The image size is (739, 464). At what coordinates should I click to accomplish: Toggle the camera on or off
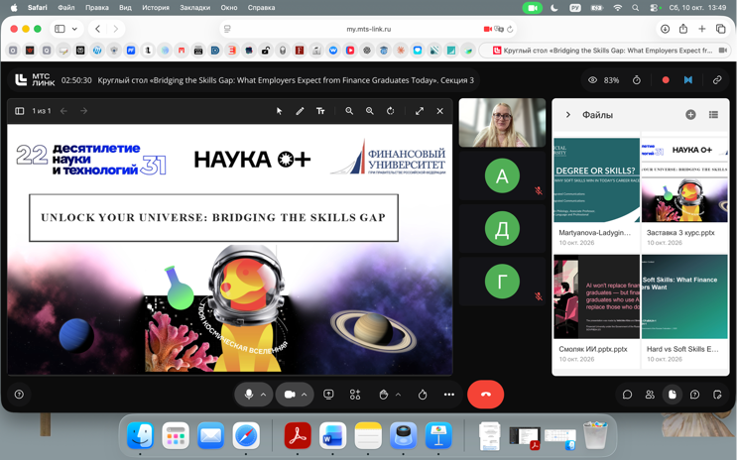(x=290, y=395)
